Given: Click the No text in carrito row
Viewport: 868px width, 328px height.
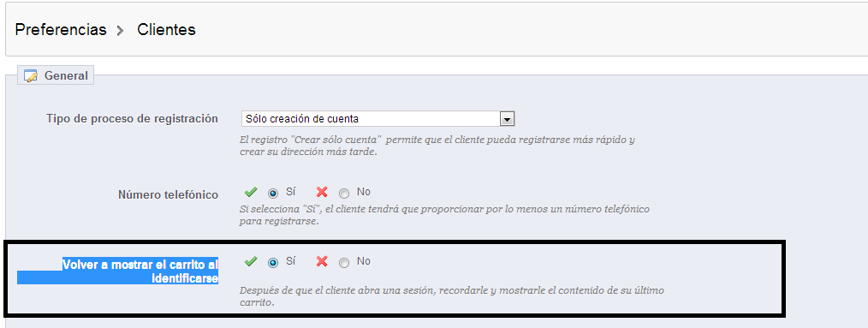Looking at the screenshot, I should 364,261.
